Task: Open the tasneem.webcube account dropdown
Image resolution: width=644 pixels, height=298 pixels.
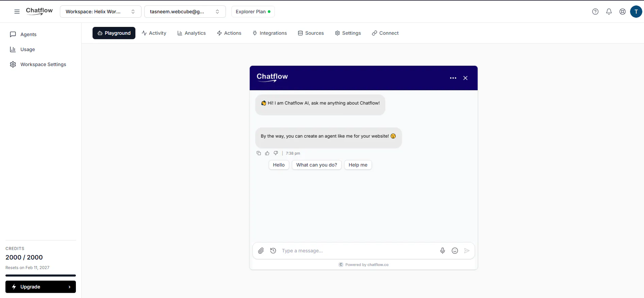Action: (185, 12)
